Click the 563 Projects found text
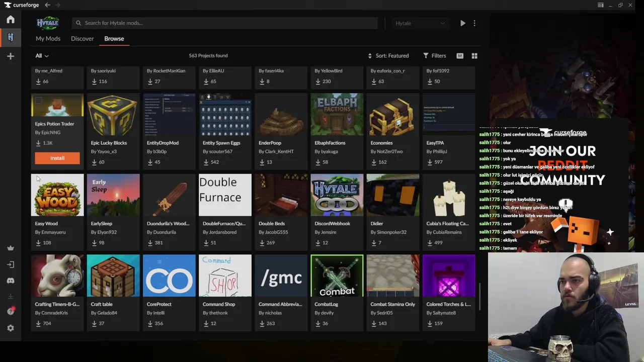This screenshot has width=644, height=362. point(208,56)
